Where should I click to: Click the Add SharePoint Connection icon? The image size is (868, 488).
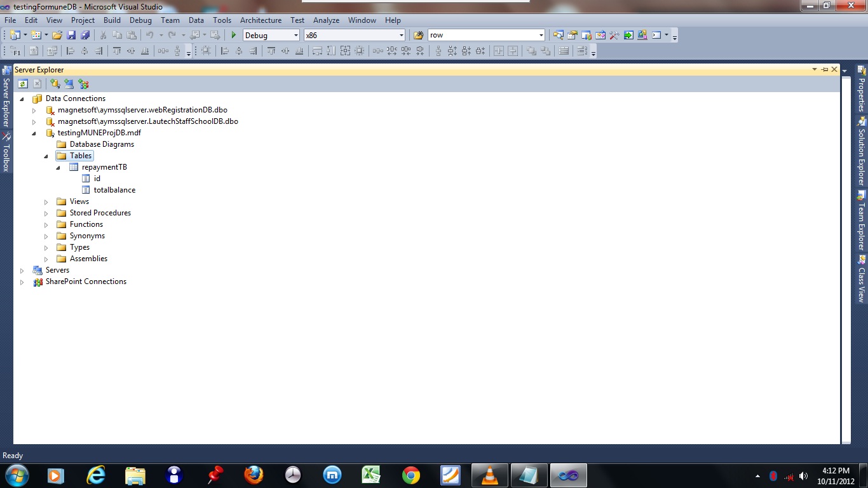[83, 84]
